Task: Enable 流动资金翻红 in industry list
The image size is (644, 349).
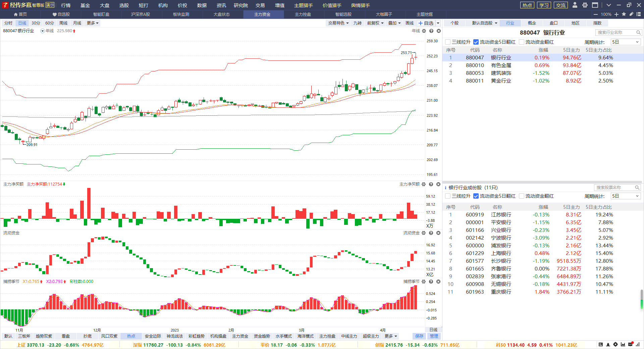Action: click(522, 42)
